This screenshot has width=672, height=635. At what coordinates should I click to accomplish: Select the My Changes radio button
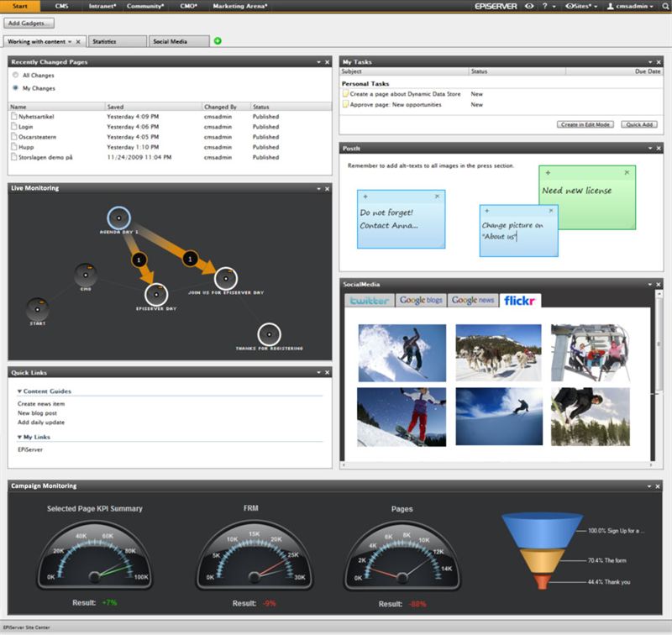coord(15,87)
